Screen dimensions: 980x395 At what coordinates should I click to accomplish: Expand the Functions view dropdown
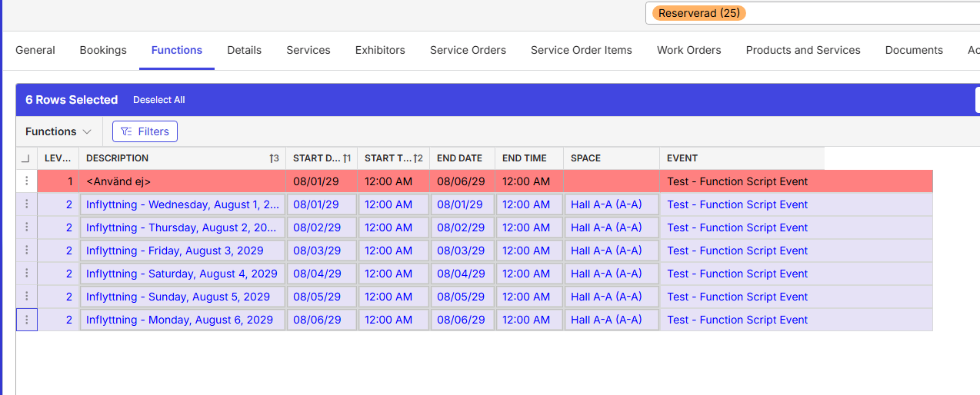[58, 131]
